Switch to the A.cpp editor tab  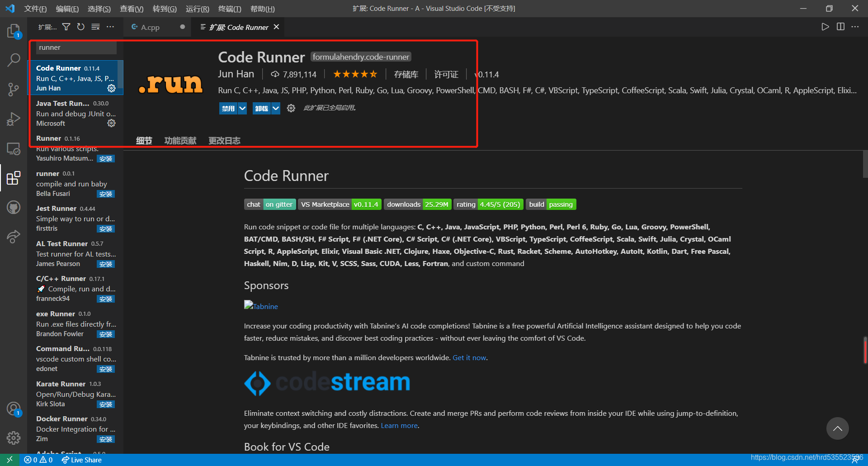157,27
